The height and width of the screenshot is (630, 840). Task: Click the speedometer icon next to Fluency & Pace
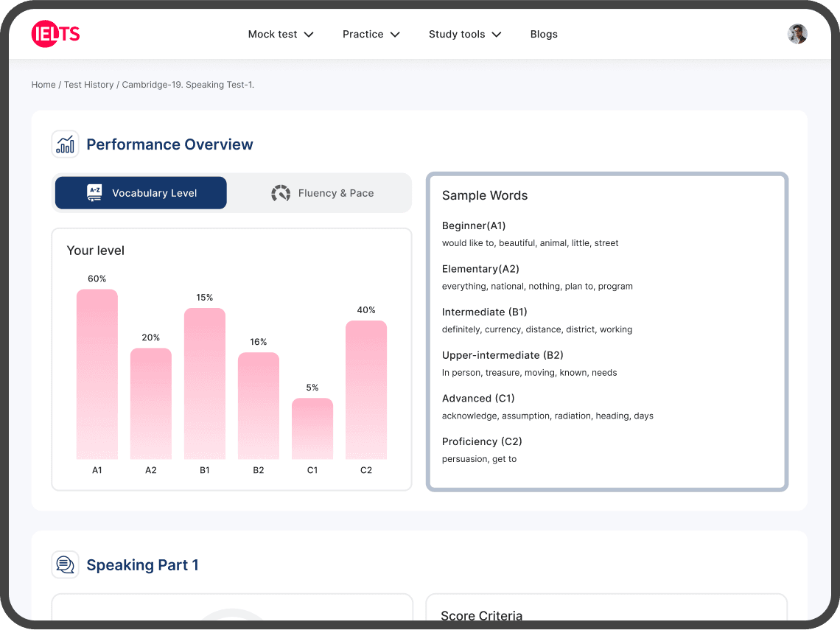(x=281, y=192)
